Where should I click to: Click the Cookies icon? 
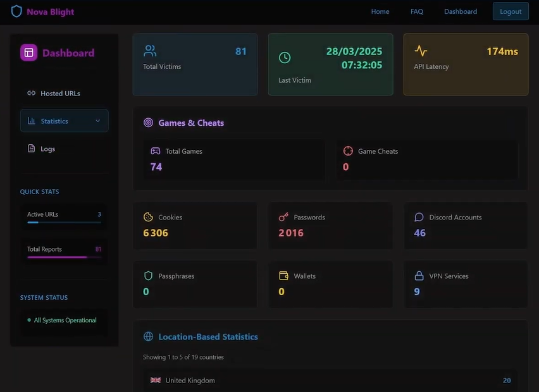coord(149,217)
